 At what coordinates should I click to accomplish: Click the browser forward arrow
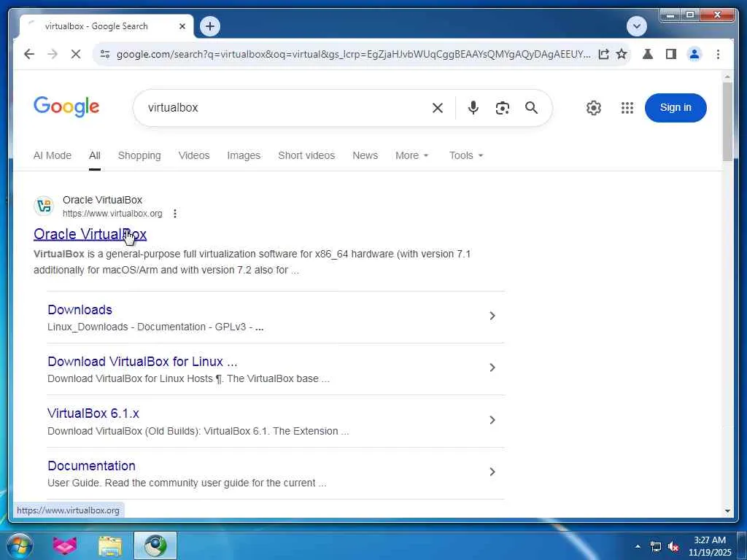53,54
